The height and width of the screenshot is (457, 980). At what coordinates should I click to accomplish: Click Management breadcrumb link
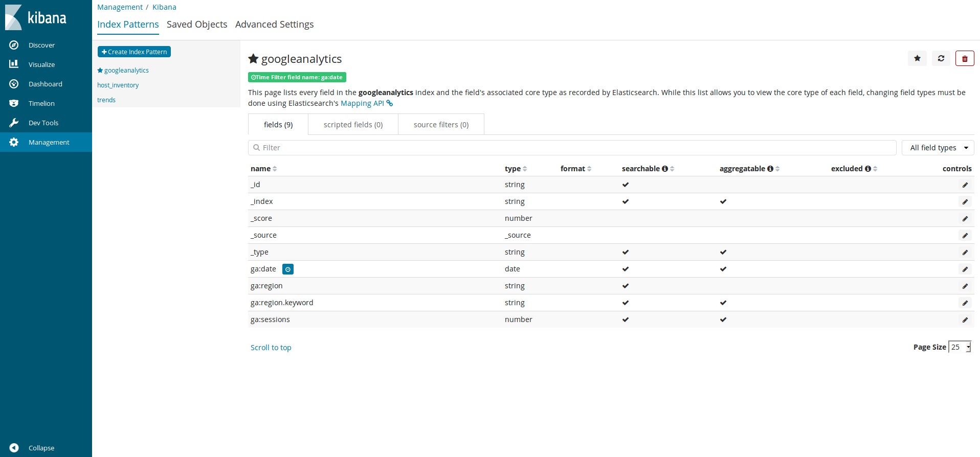120,7
